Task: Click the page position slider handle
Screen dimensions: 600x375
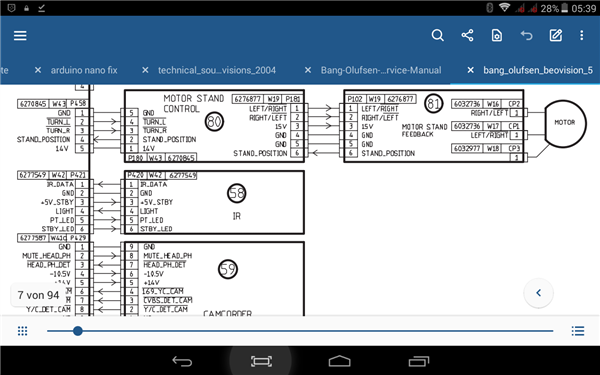Action: pos(78,331)
